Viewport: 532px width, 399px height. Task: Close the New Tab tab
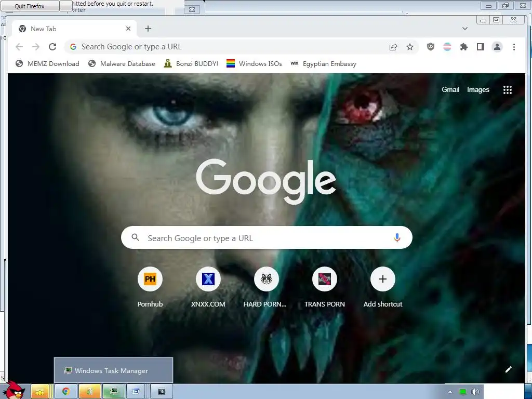(x=128, y=29)
